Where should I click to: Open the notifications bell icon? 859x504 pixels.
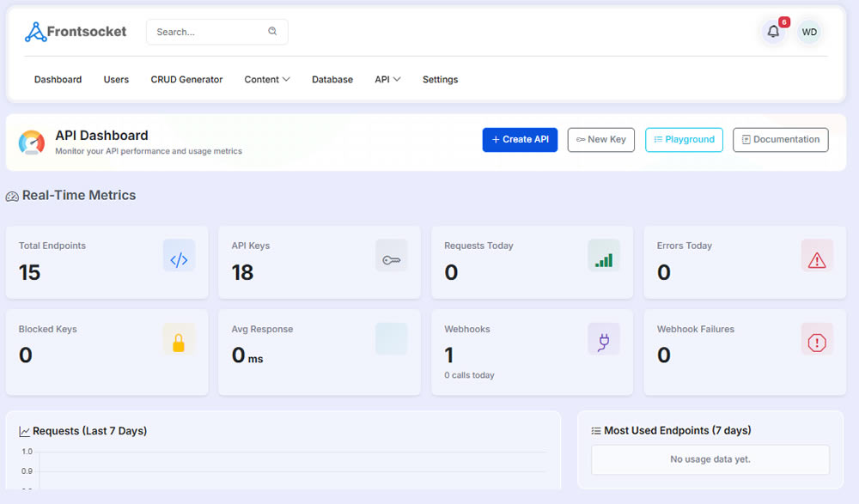773,32
